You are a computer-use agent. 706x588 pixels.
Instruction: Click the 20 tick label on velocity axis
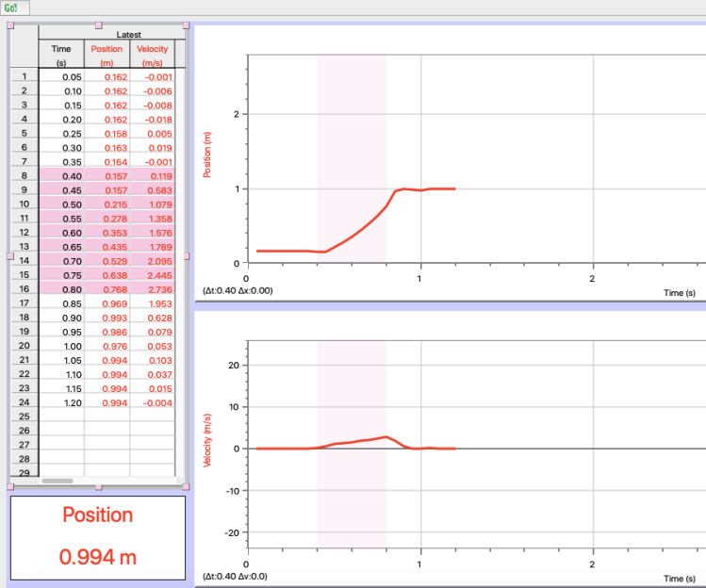point(236,365)
